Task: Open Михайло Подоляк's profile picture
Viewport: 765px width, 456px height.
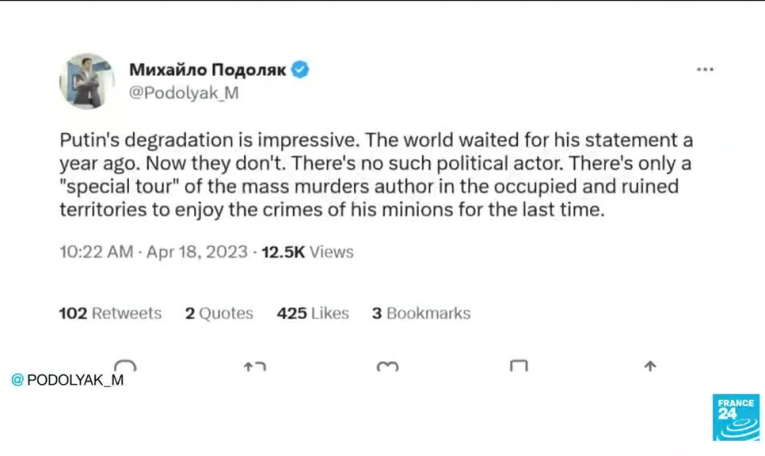Action: pyautogui.click(x=87, y=81)
